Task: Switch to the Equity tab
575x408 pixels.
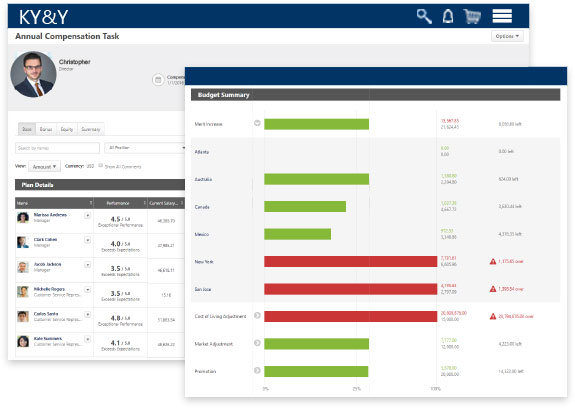Action: pos(67,129)
